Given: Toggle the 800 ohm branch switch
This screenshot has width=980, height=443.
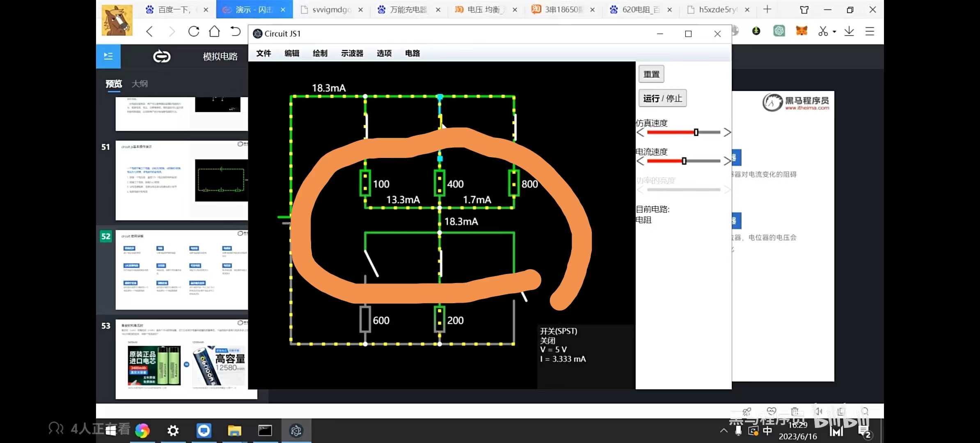Looking at the screenshot, I should [x=515, y=126].
